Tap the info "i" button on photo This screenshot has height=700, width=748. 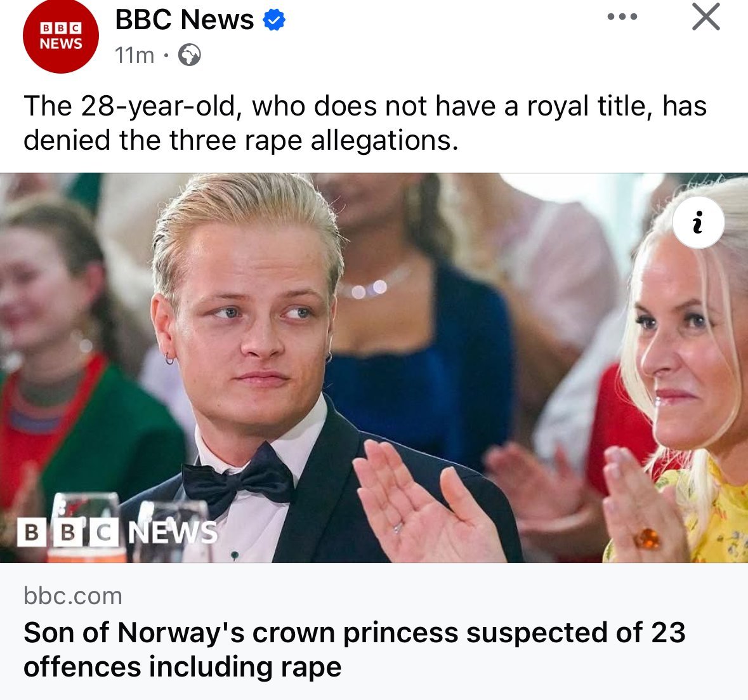[698, 223]
